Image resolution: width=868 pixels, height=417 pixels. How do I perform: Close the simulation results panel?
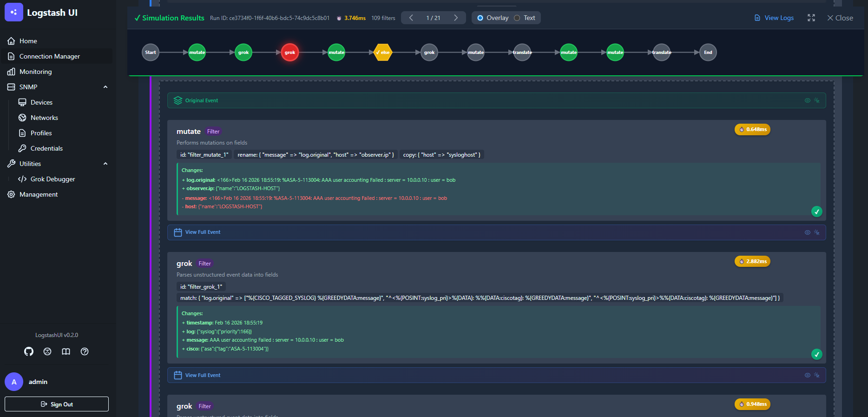click(840, 18)
